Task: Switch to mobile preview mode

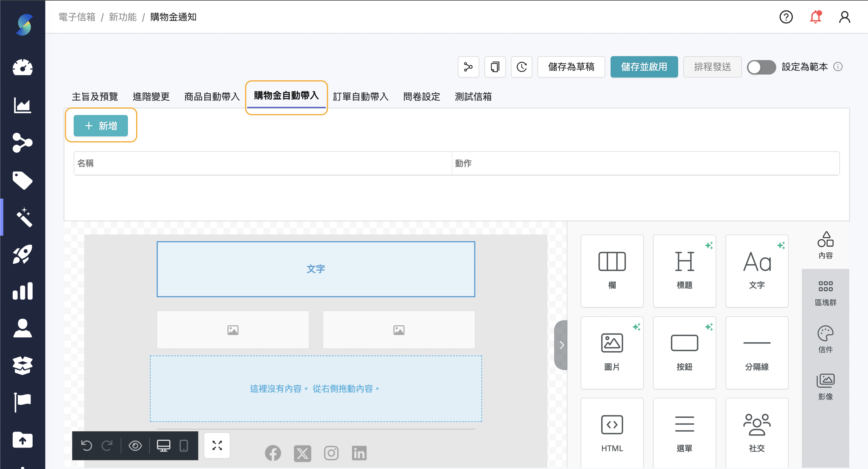Action: [183, 445]
